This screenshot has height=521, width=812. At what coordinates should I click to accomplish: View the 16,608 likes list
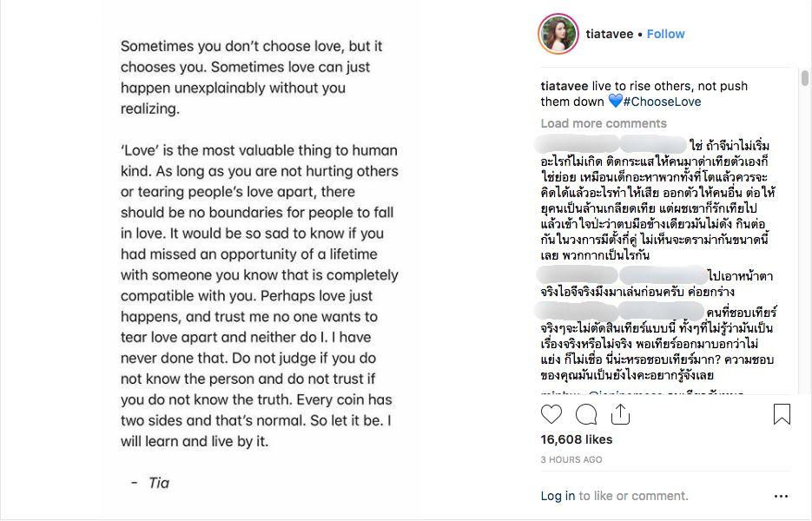pos(577,439)
